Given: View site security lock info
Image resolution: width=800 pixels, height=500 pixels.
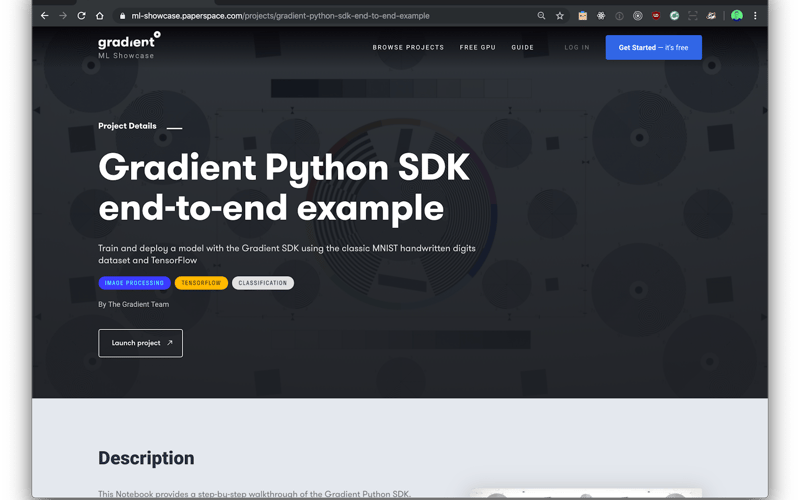Looking at the screenshot, I should pos(122,16).
